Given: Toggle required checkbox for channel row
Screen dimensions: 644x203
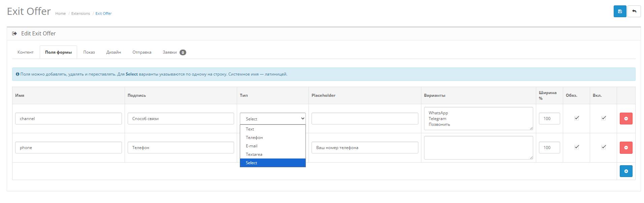Looking at the screenshot, I should click(577, 118).
